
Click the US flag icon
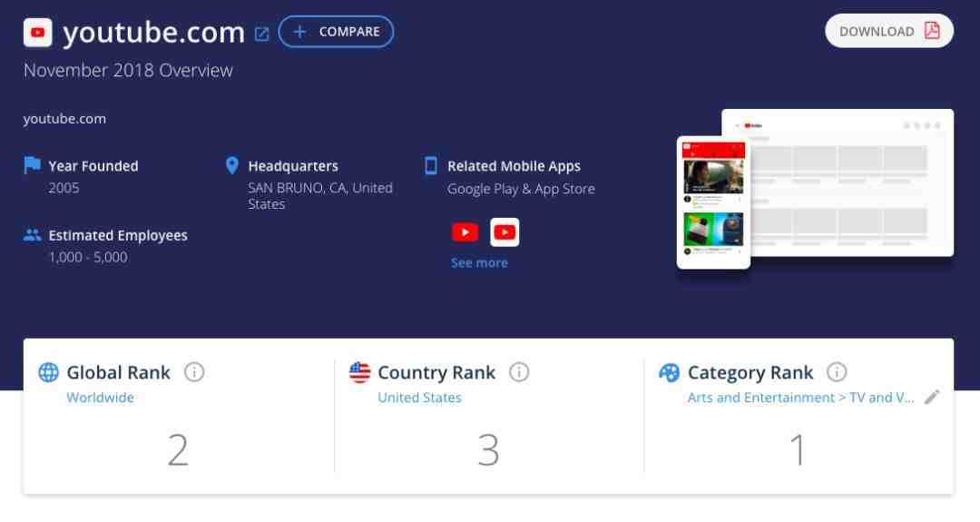click(x=359, y=372)
